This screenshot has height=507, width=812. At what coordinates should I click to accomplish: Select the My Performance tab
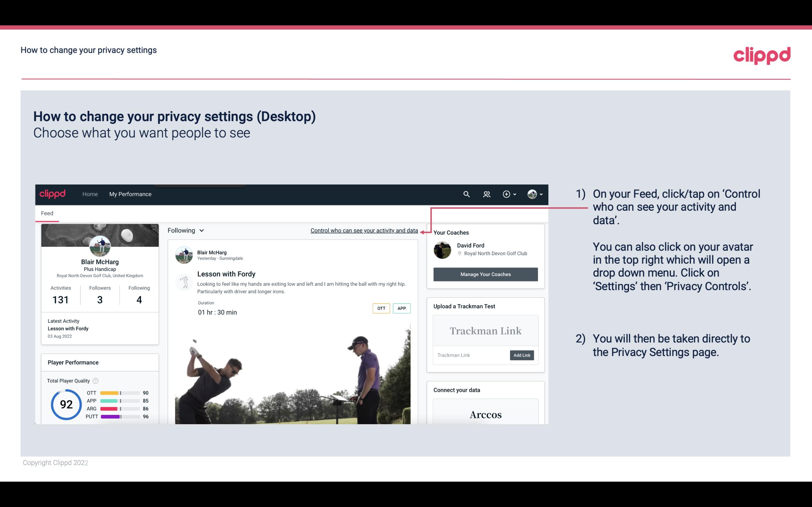(130, 194)
